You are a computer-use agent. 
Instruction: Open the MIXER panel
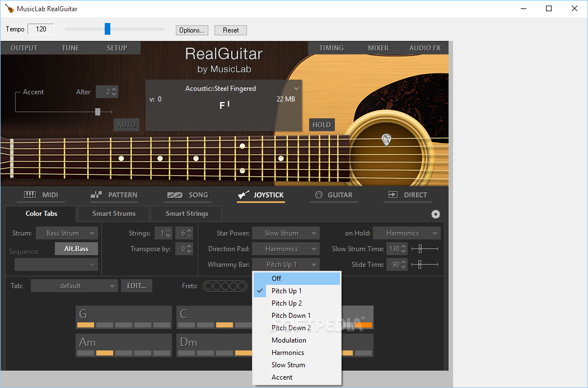(x=378, y=48)
